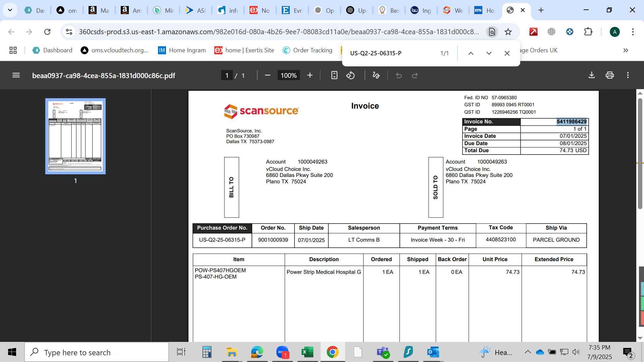Click the red arrow extension icon
644x362 pixels.
(x=533, y=32)
